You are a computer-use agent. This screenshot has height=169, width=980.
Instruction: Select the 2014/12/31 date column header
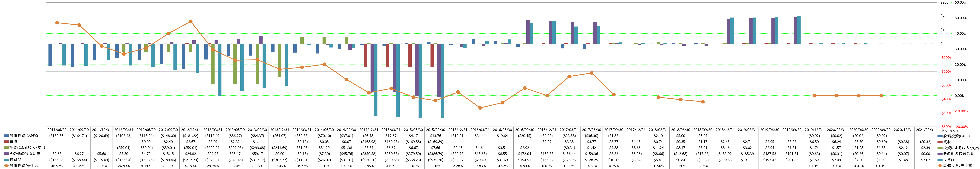369,130
